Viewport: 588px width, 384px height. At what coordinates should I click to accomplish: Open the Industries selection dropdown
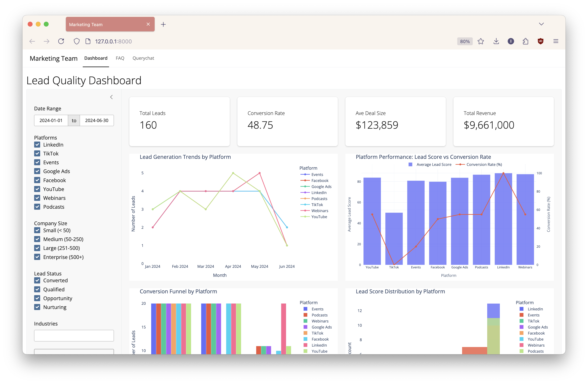(74, 336)
